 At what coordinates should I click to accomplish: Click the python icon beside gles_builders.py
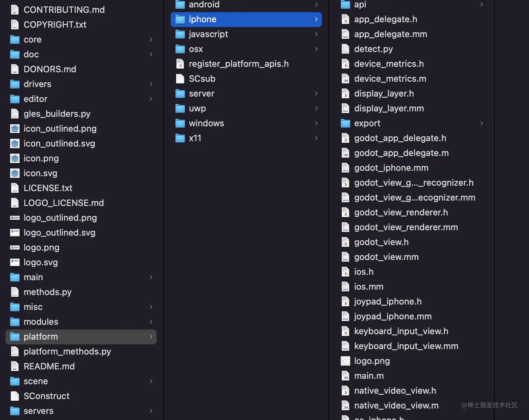(15, 114)
